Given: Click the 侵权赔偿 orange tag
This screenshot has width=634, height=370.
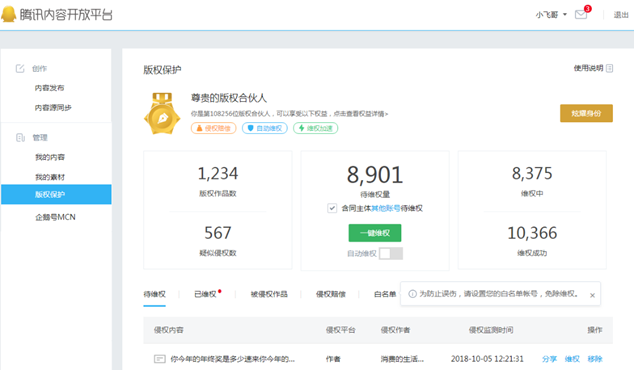Looking at the screenshot, I should point(213,128).
